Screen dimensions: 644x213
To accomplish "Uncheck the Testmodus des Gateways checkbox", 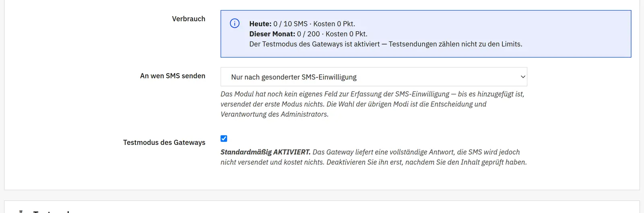I will tap(224, 139).
